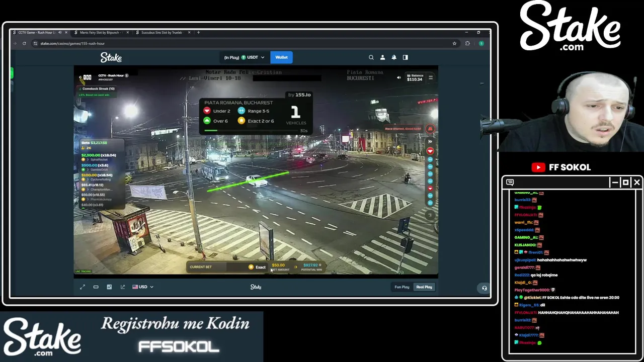644x362 pixels.
Task: Open live stats chart icon
Action: 109,287
